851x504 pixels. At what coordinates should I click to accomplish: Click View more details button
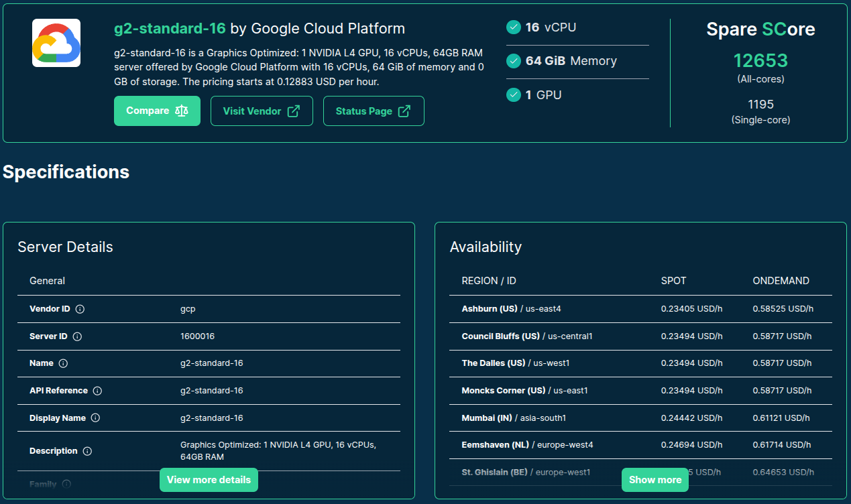pyautogui.click(x=209, y=480)
